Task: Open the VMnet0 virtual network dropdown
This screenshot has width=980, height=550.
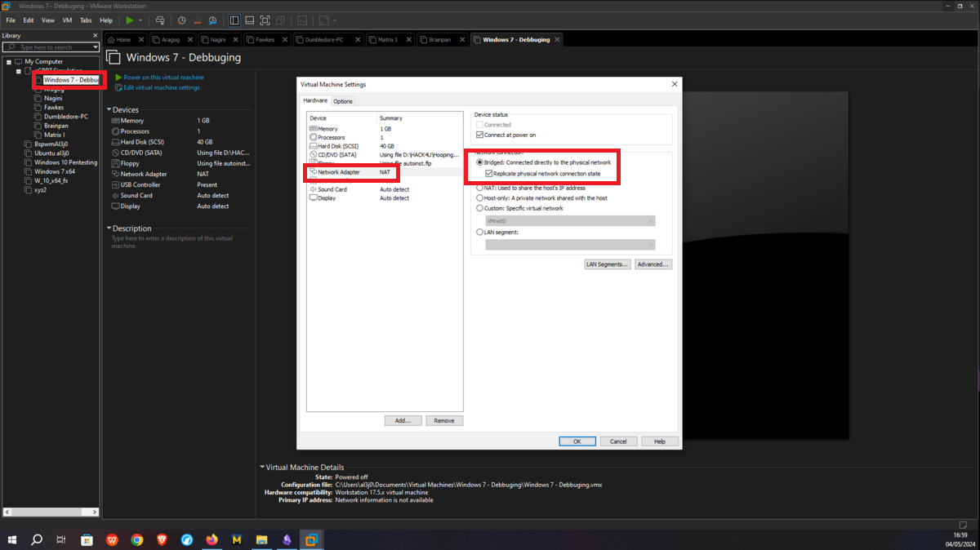Action: 570,220
